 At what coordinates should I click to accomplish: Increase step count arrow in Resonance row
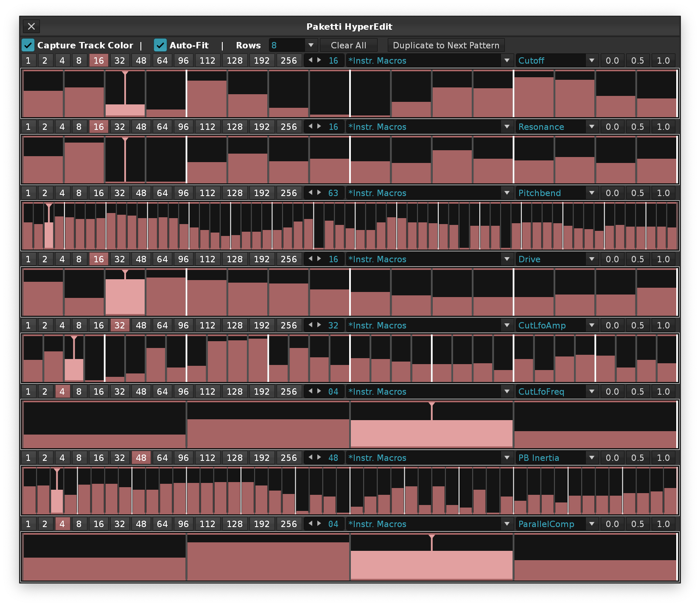(x=319, y=126)
